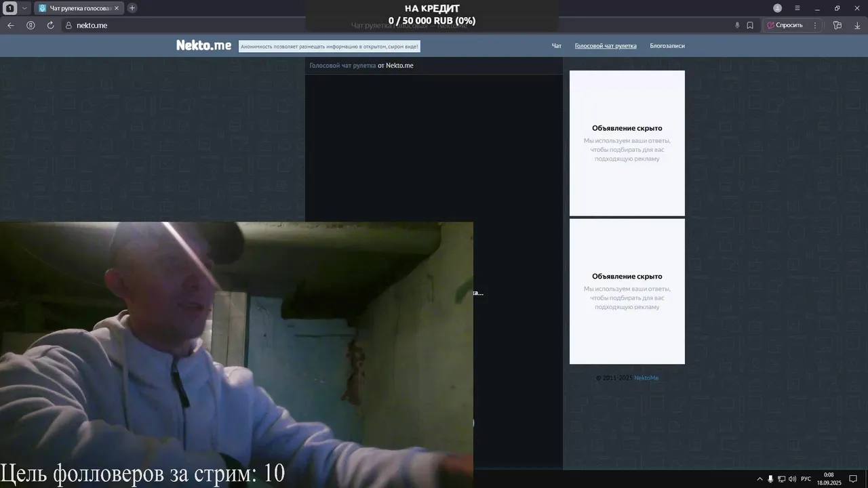Open the Чат menu item
Viewport: 868px width, 488px height.
click(557, 46)
